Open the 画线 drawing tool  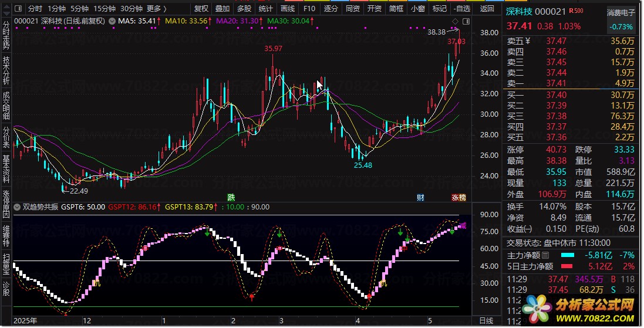point(288,8)
